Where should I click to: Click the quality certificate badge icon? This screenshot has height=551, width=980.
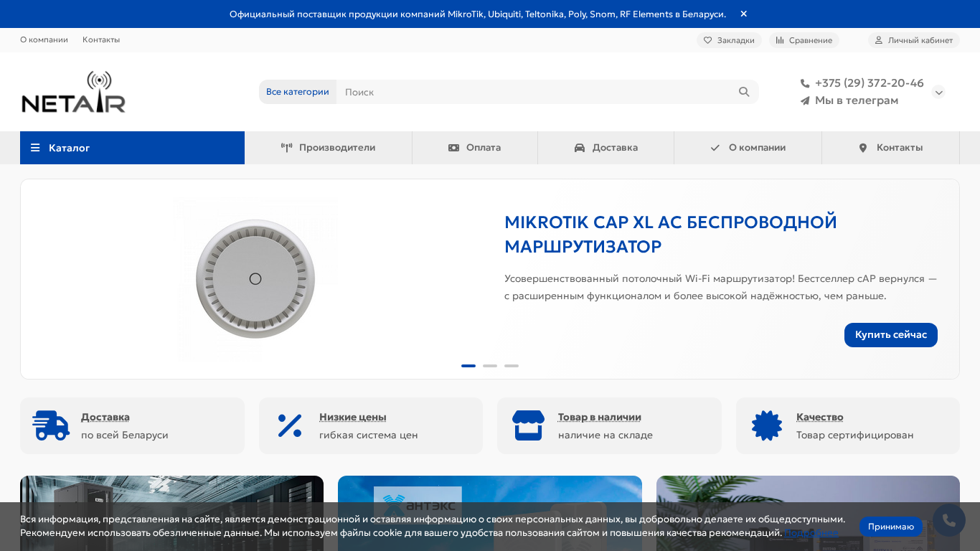tap(767, 425)
